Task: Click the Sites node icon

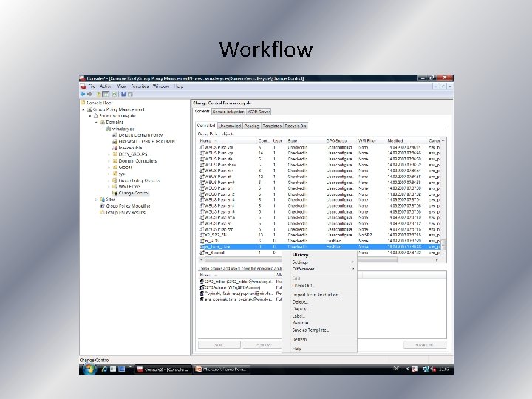Action: click(102, 199)
